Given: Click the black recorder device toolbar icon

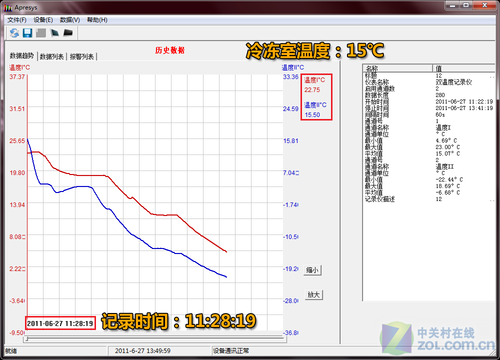Looking at the screenshot, I should click(x=68, y=32).
